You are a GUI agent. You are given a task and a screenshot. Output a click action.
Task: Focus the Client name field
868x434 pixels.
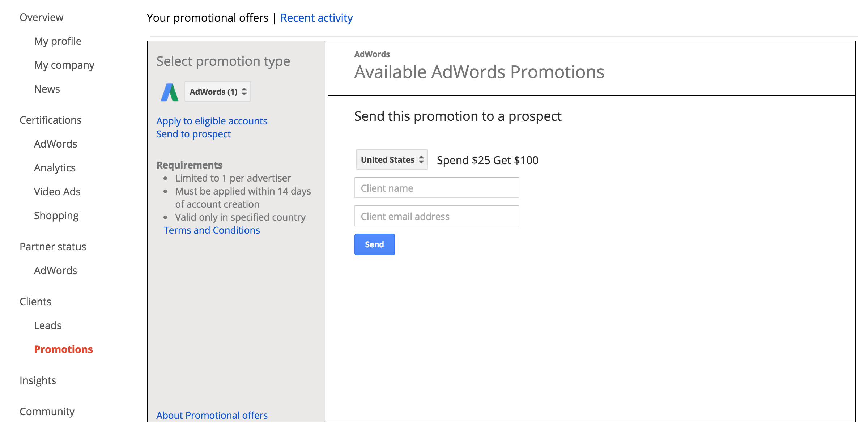437,188
